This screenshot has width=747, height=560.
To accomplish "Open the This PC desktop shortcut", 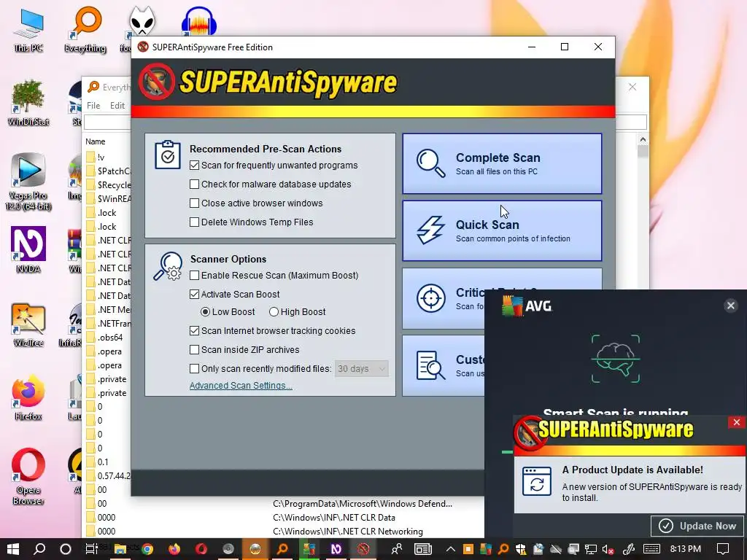I will 28,29.
